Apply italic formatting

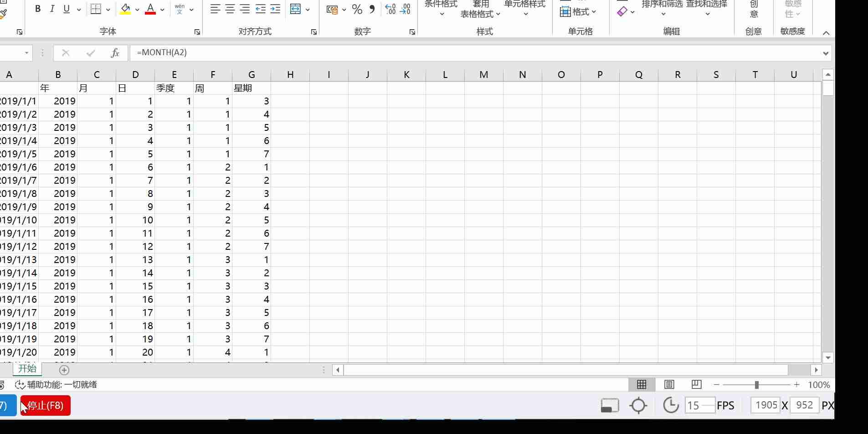52,9
